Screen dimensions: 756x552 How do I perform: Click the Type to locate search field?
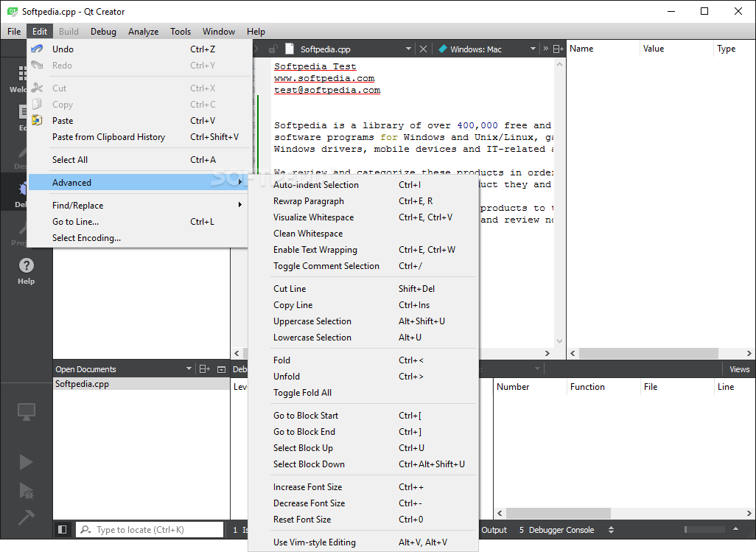150,529
